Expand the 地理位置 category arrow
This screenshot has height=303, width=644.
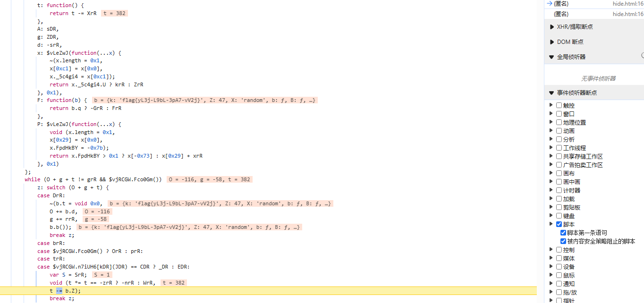(x=551, y=123)
